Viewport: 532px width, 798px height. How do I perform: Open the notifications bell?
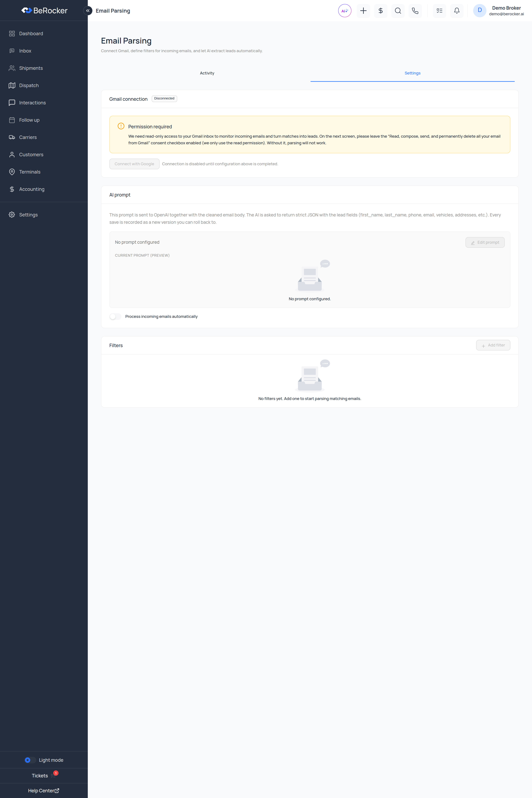click(457, 10)
